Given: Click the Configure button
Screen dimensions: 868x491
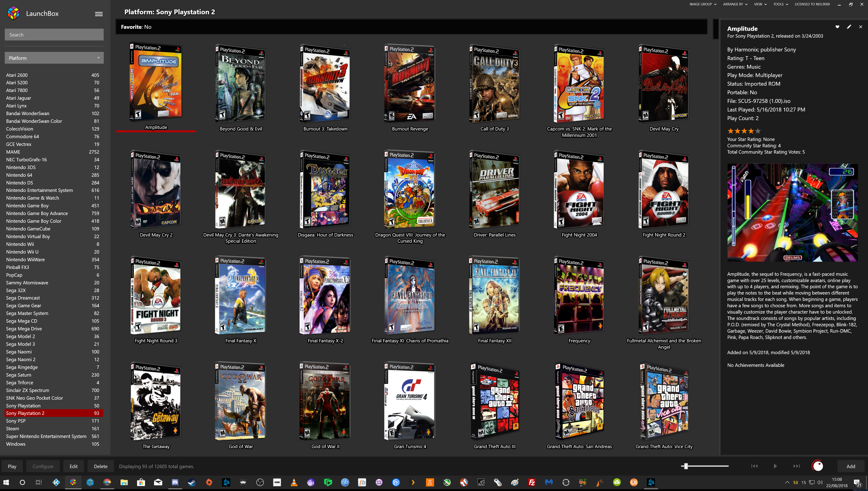Looking at the screenshot, I should point(43,466).
